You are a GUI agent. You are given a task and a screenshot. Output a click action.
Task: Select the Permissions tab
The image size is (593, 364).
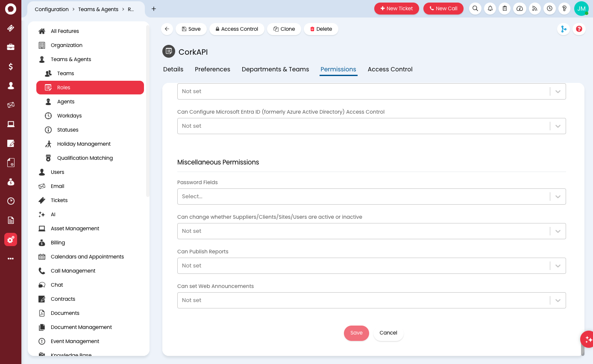click(338, 69)
